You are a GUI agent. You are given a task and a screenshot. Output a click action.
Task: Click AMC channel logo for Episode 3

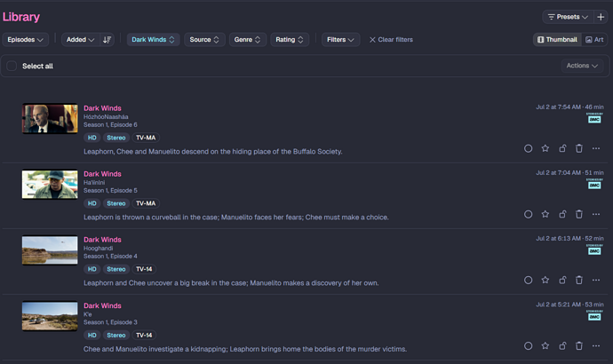(x=594, y=315)
